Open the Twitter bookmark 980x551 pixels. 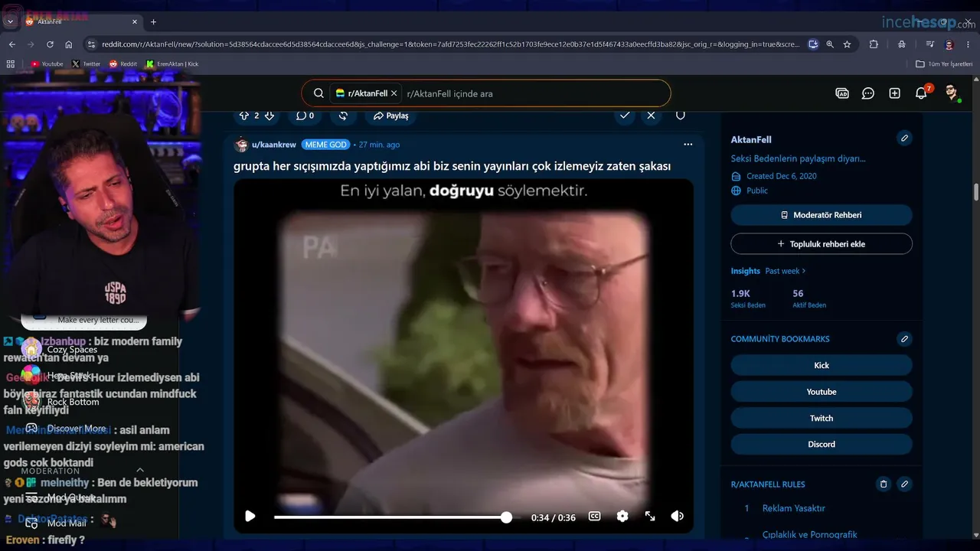(87, 64)
